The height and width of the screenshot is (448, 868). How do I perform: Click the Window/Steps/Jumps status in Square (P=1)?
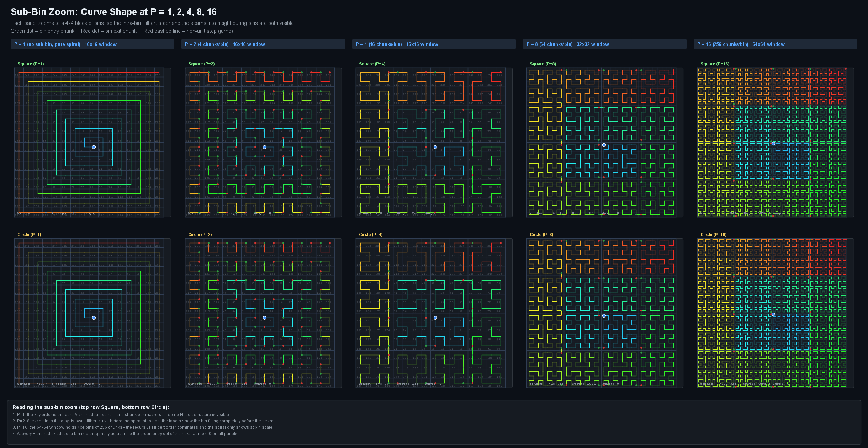[x=59, y=213]
